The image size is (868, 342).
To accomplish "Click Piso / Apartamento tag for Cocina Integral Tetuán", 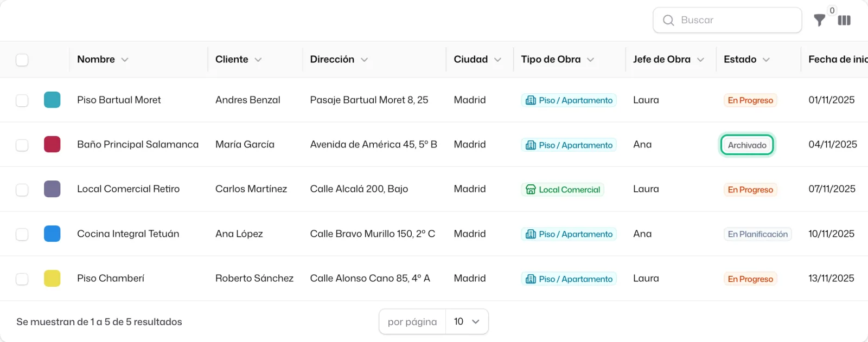I will pos(569,234).
